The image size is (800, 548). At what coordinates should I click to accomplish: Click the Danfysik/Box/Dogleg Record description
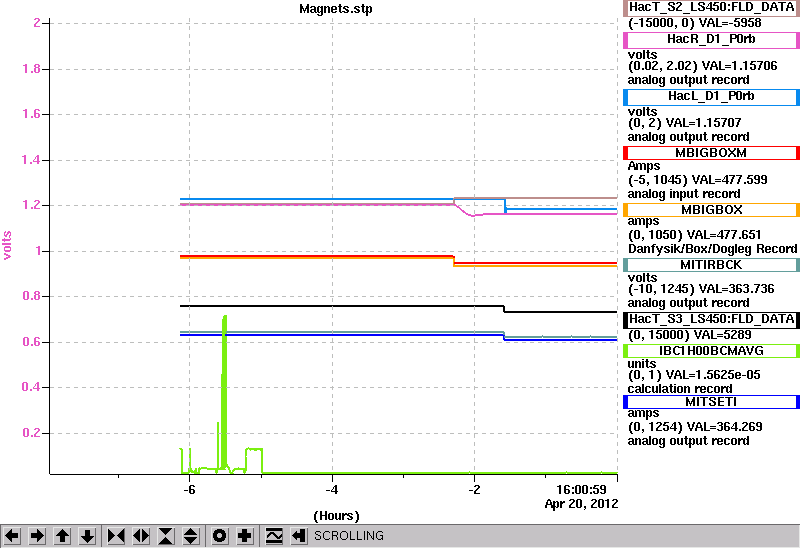(x=712, y=249)
